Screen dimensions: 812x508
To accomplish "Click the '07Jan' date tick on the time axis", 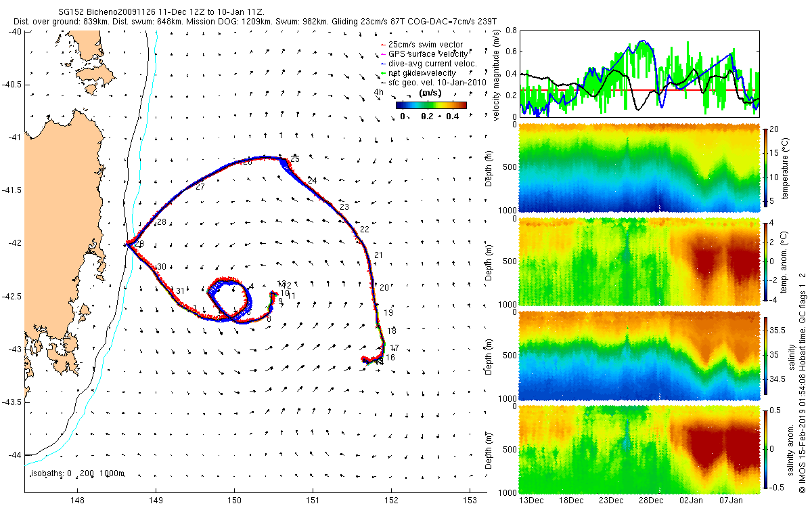I will (732, 501).
